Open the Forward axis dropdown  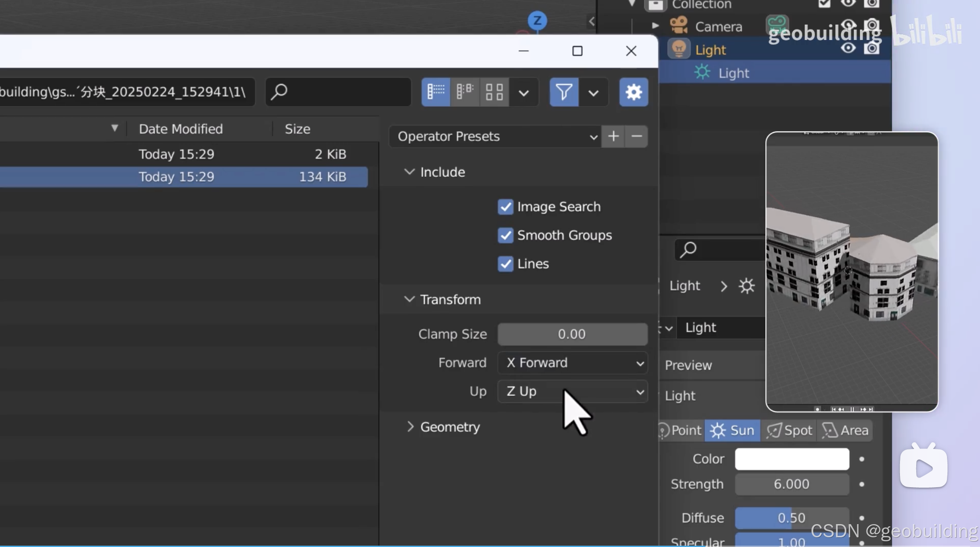[x=572, y=363]
